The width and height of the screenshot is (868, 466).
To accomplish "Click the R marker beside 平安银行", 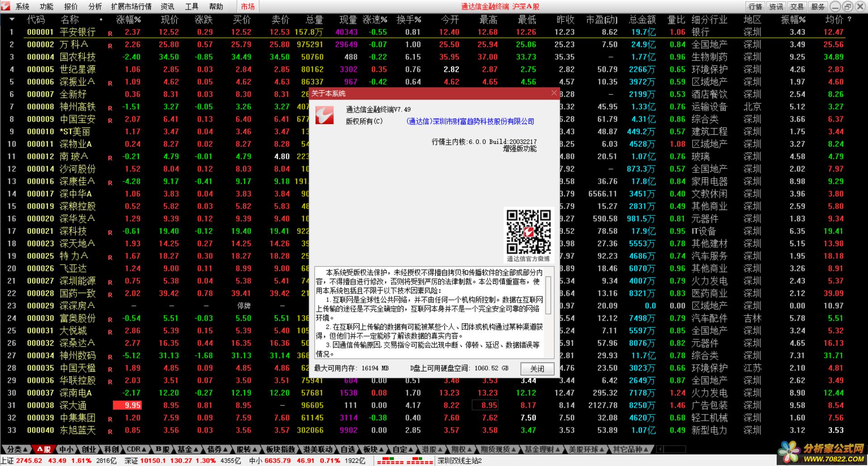I will (x=110, y=33).
